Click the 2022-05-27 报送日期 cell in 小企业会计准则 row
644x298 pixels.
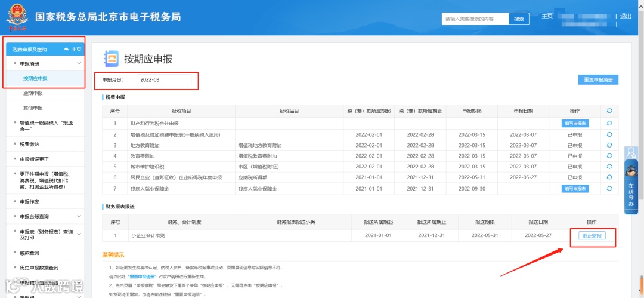(x=538, y=235)
